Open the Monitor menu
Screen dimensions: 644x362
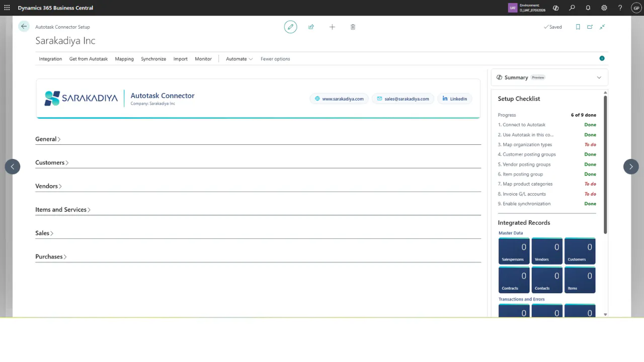[203, 59]
